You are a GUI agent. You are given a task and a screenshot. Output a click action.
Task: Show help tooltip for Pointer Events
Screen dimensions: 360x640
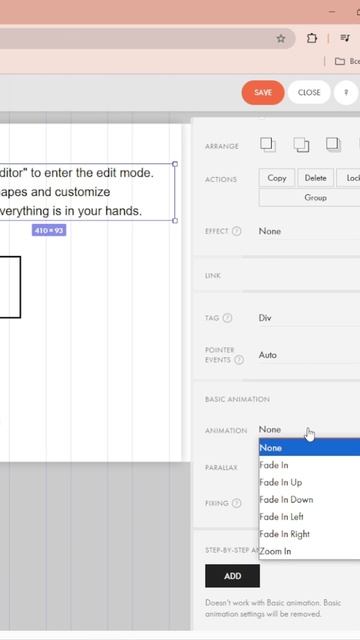click(239, 360)
